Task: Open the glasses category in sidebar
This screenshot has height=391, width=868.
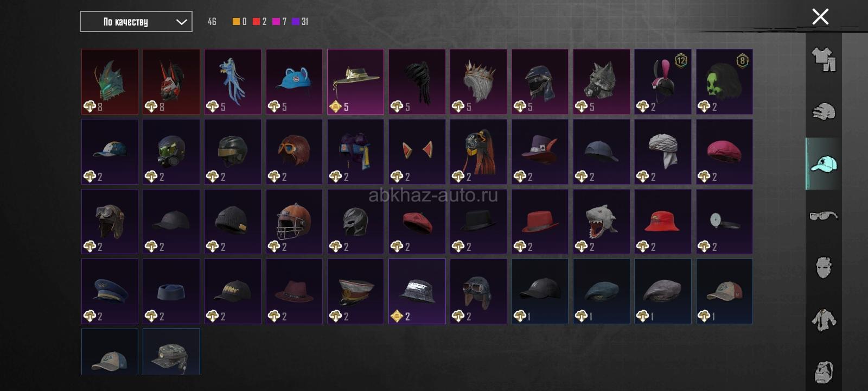Action: pyautogui.click(x=824, y=216)
